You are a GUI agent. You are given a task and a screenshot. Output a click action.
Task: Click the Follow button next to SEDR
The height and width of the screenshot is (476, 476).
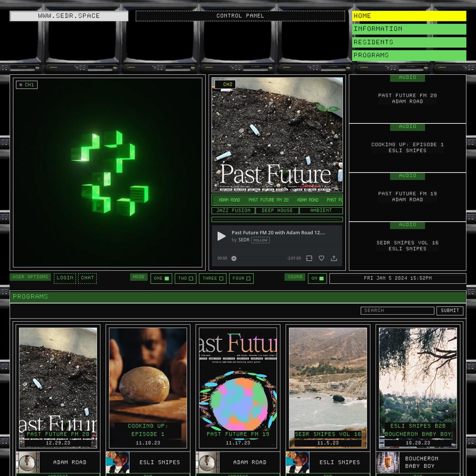[x=260, y=240]
